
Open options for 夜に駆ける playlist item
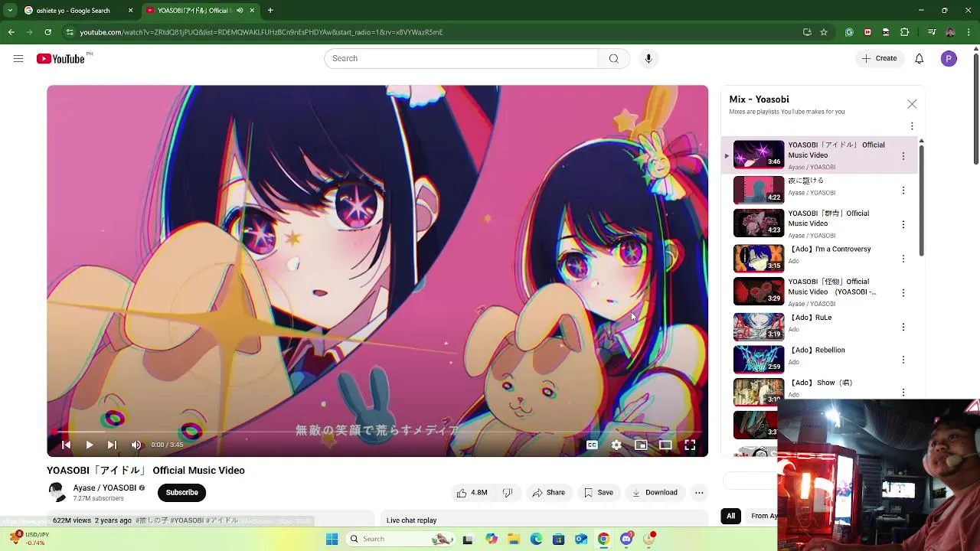click(x=903, y=191)
